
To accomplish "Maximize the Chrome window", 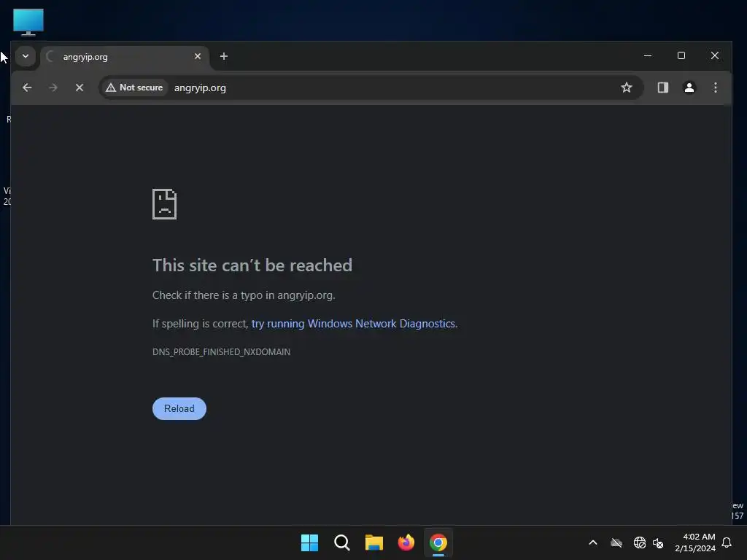I will tap(681, 55).
